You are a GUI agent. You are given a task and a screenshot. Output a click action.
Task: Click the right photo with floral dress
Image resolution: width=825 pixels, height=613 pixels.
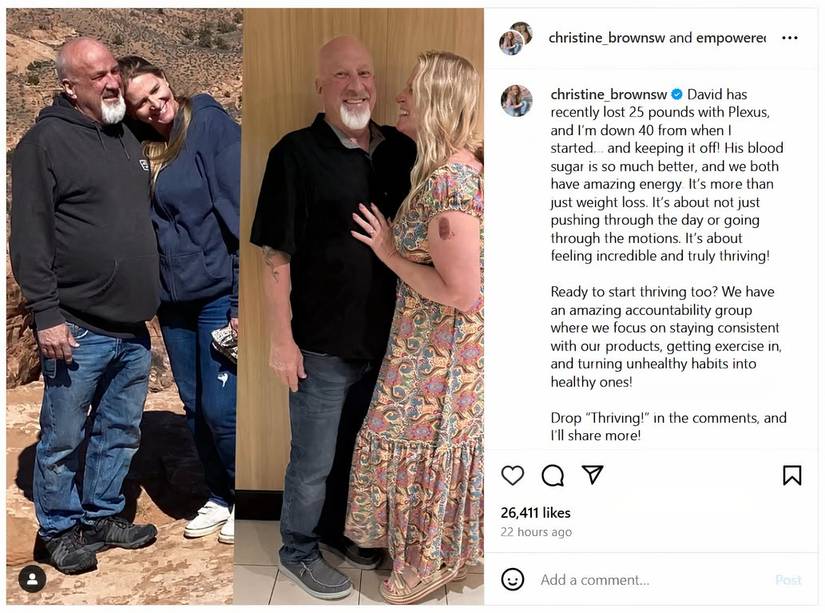click(362, 300)
